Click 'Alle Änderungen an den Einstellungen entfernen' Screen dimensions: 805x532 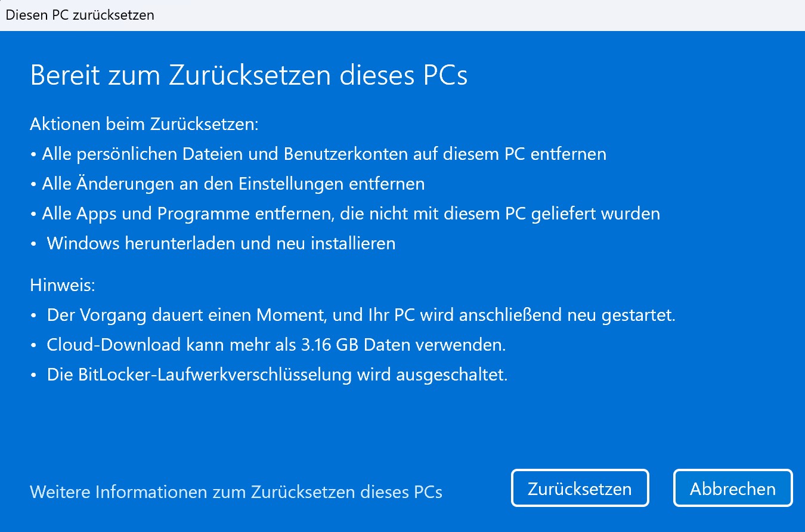(233, 184)
